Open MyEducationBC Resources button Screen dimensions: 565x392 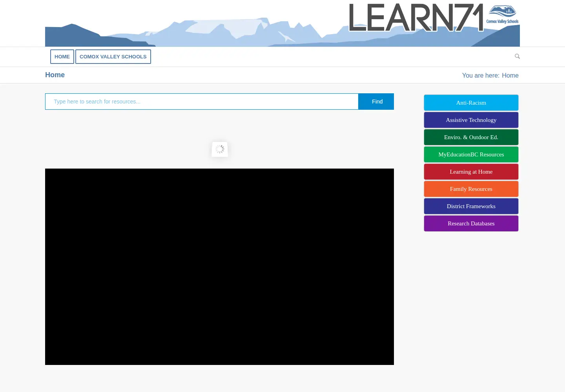click(471, 154)
